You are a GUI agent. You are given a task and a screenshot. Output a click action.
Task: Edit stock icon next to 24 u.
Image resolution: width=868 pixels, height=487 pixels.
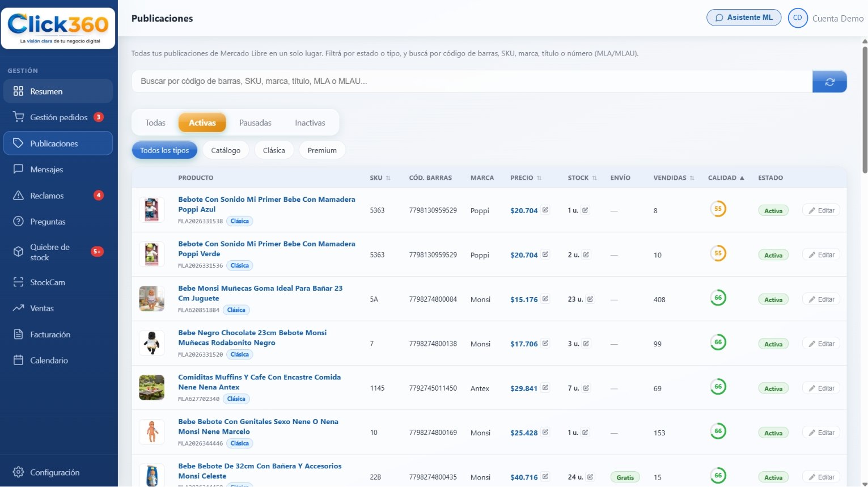pyautogui.click(x=590, y=477)
